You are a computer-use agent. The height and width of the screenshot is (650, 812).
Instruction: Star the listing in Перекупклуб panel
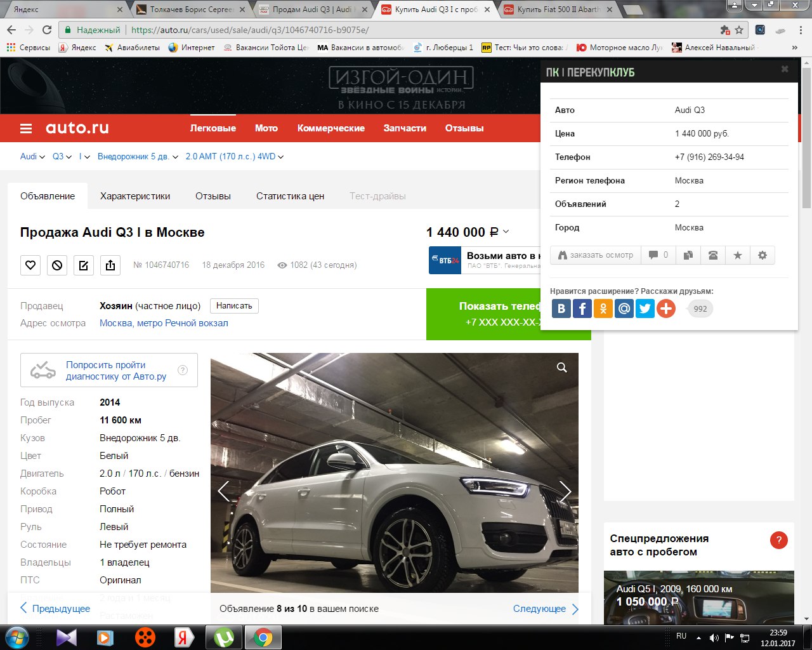pos(738,255)
